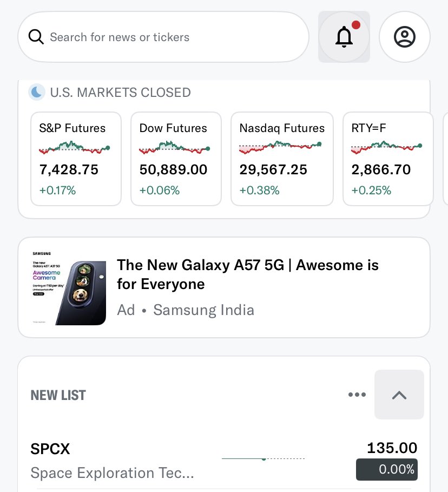Open NEW LIST three-dot options menu
This screenshot has width=448, height=492.
point(357,395)
